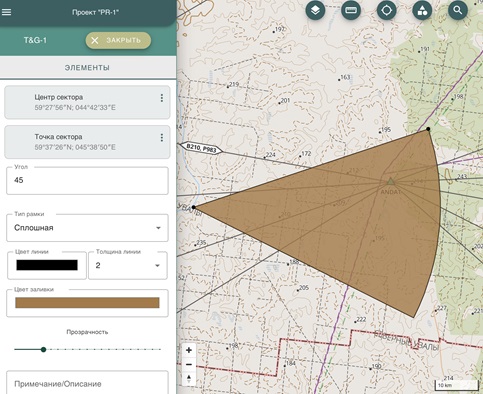Open the map layers button
This screenshot has width=483, height=394.
(315, 10)
